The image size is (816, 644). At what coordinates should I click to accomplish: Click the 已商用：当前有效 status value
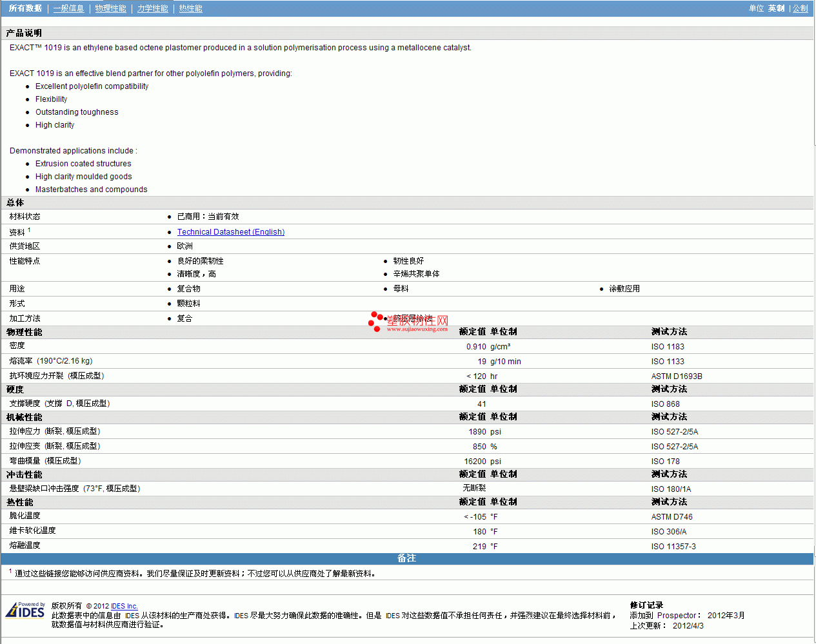(208, 217)
